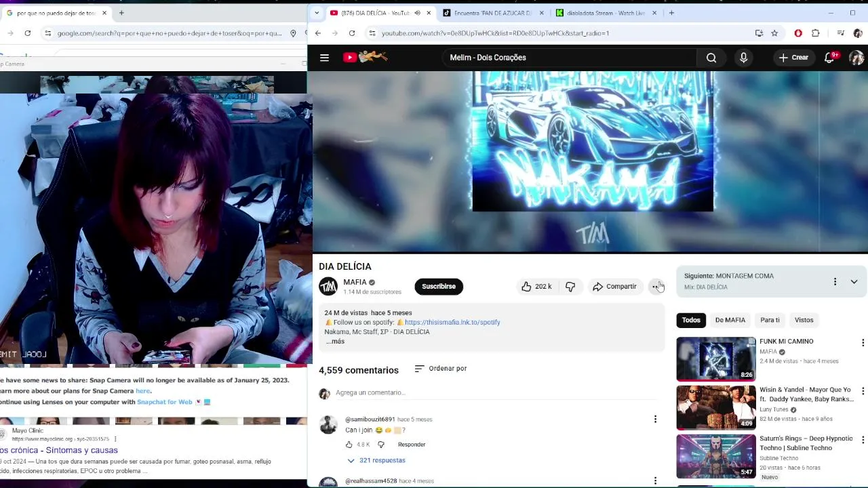Screen dimensions: 868x488
Task: Share video with Compartir button
Action: pyautogui.click(x=614, y=287)
